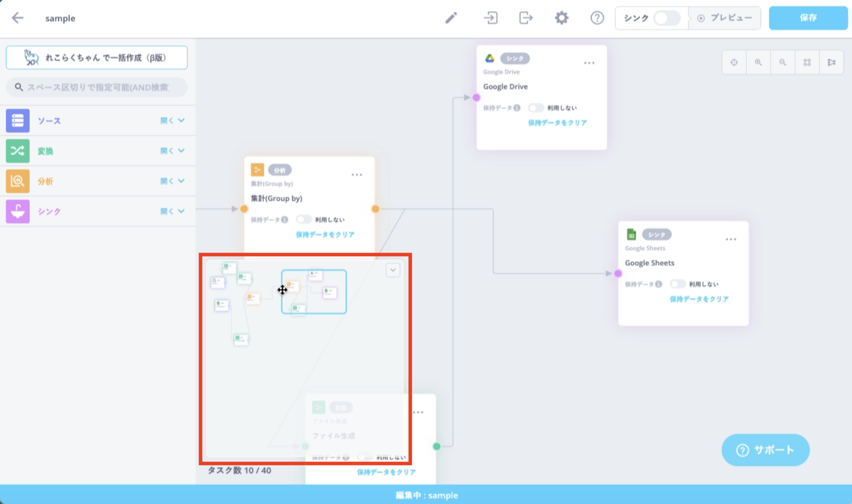The height and width of the screenshot is (504, 852).
Task: Click the pencil edit icon in header
Action: (x=451, y=18)
